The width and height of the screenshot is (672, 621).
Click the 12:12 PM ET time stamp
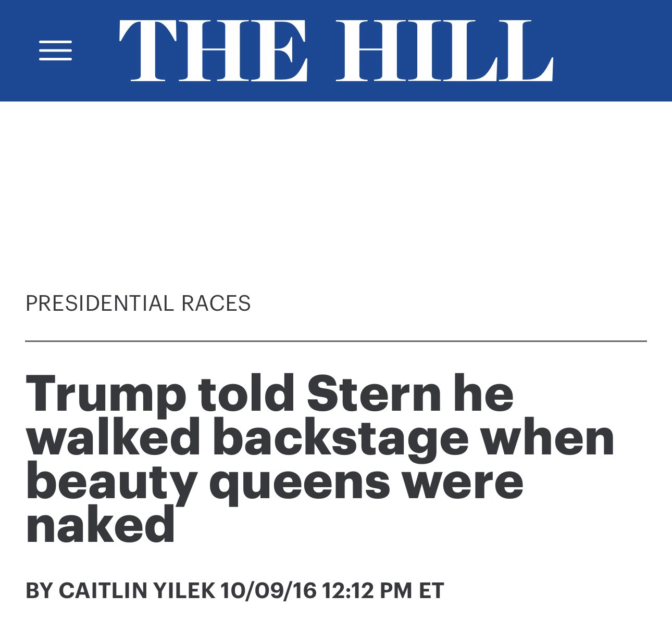383,590
